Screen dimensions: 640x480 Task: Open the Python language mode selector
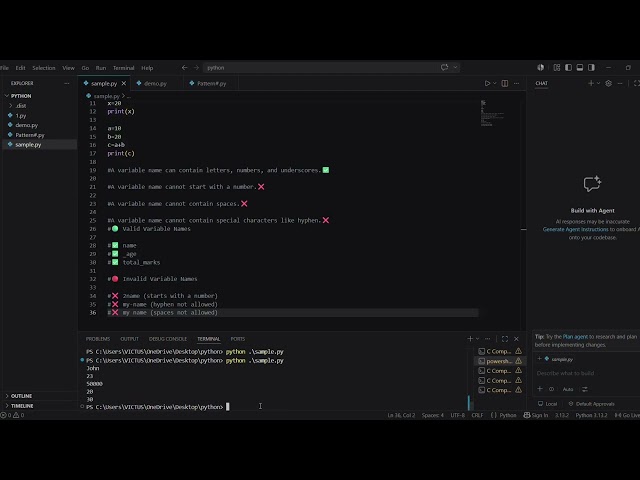508,415
